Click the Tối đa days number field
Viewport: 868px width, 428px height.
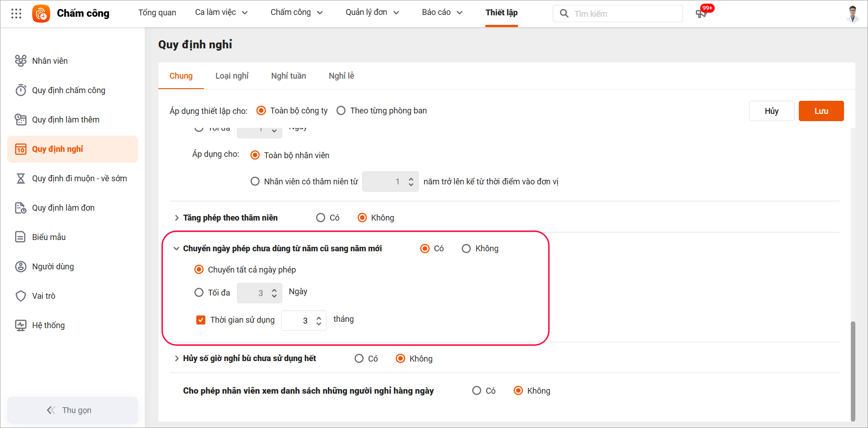[x=260, y=293]
